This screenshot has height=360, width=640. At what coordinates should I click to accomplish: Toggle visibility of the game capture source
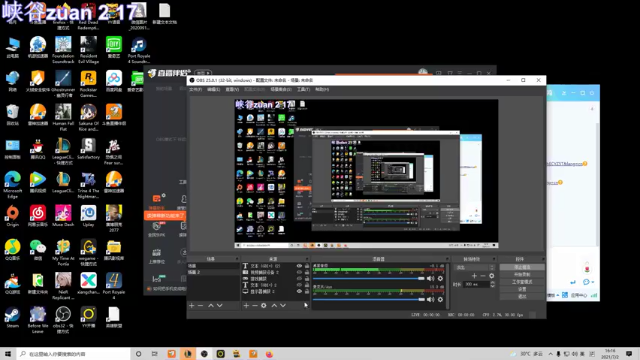pyautogui.click(x=299, y=279)
